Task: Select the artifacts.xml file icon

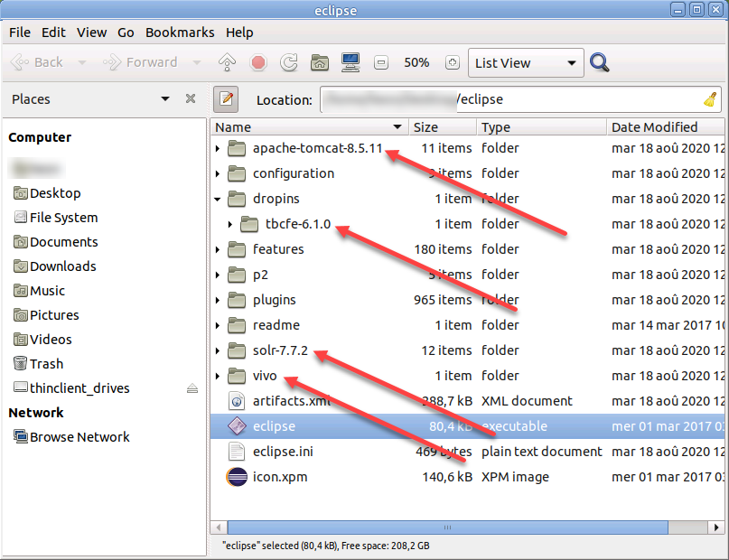Action: point(237,401)
